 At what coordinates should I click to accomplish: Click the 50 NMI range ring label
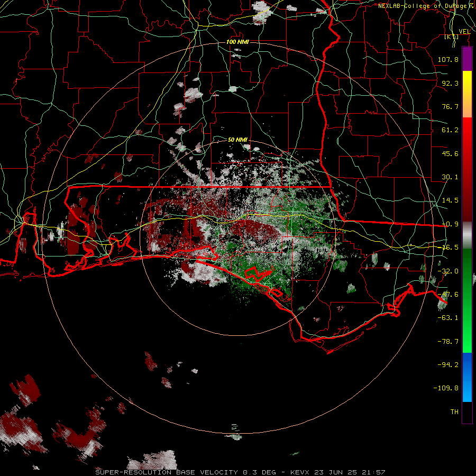click(237, 140)
